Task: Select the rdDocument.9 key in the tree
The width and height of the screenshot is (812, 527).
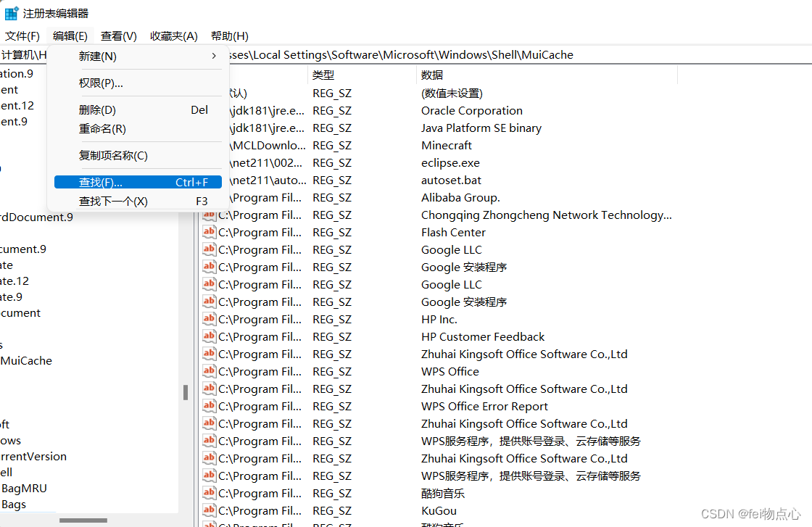Action: pyautogui.click(x=37, y=217)
